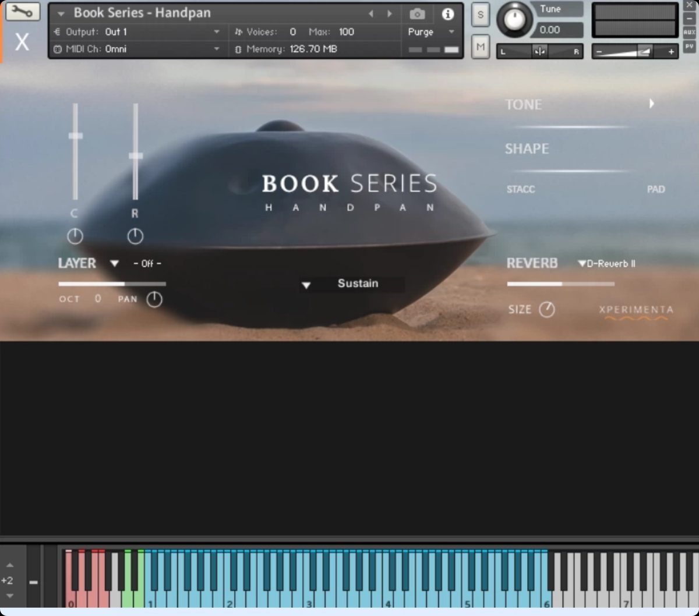Close the instrument with the top-right X
This screenshot has width=699, height=616.
click(x=689, y=5)
